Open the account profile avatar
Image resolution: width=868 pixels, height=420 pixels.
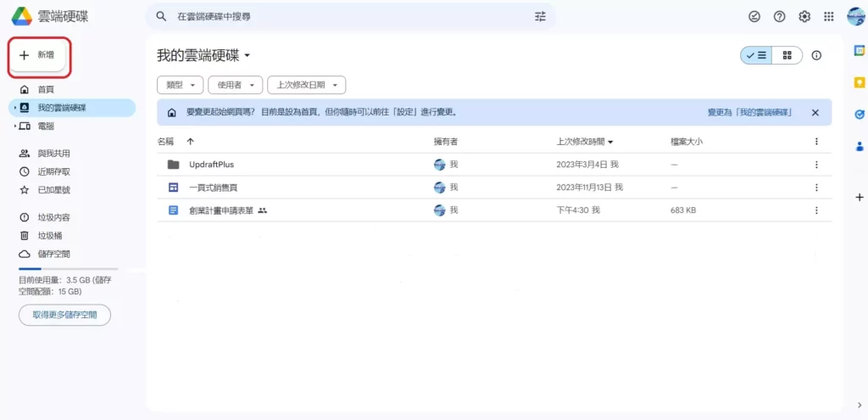(856, 17)
